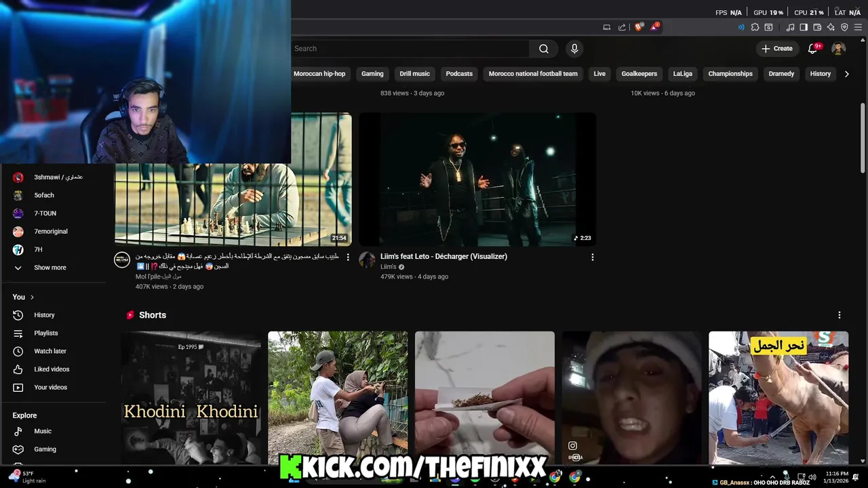Select the Goalkeepers chip
Screen dimensions: 868x488
(639, 74)
